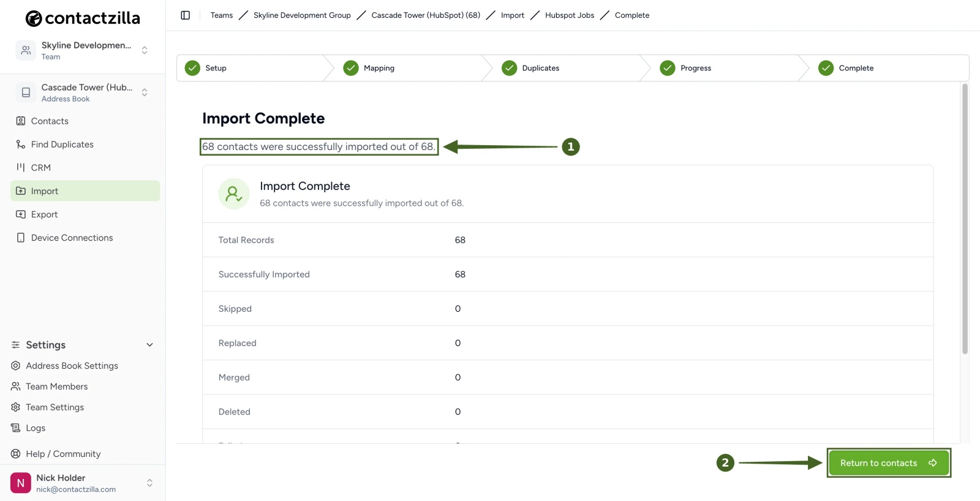Click the Export sidebar icon
The width and height of the screenshot is (980, 501).
click(21, 214)
